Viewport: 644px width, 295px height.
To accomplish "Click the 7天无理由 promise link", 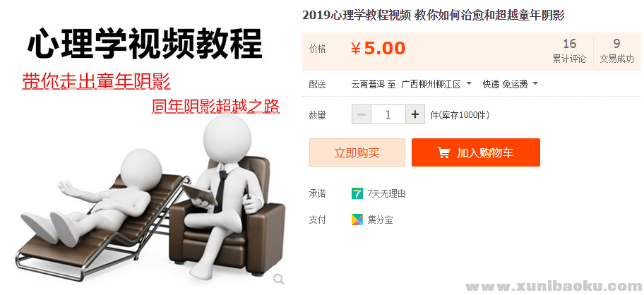I will coord(386,193).
